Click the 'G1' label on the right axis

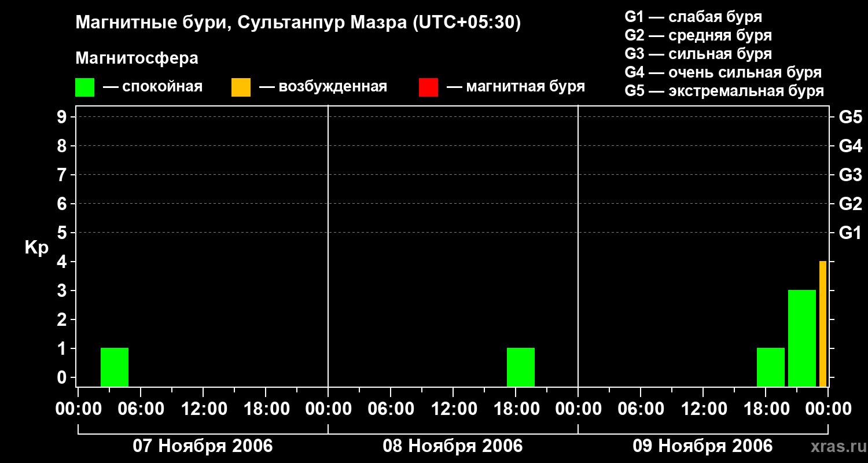850,233
